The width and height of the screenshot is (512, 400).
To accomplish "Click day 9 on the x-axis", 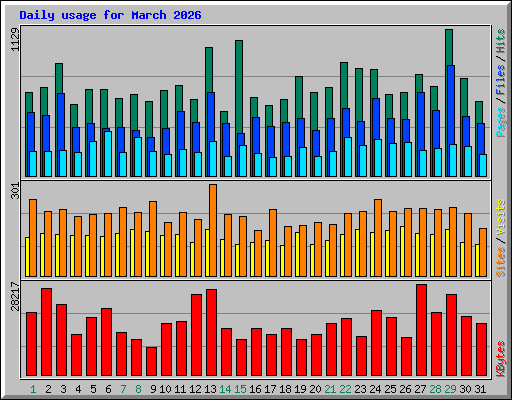I will [153, 389].
